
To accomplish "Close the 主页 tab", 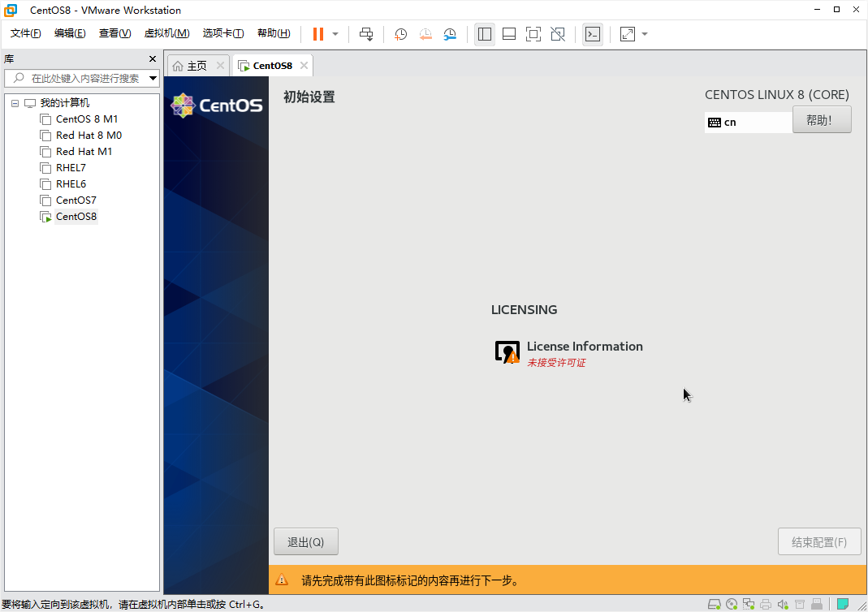I will tap(220, 66).
